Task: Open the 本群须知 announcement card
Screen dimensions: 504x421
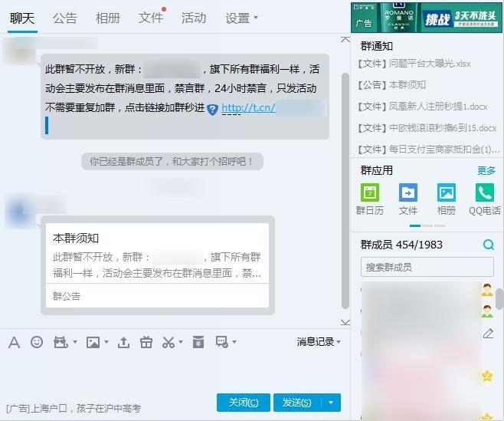Action: 158,265
